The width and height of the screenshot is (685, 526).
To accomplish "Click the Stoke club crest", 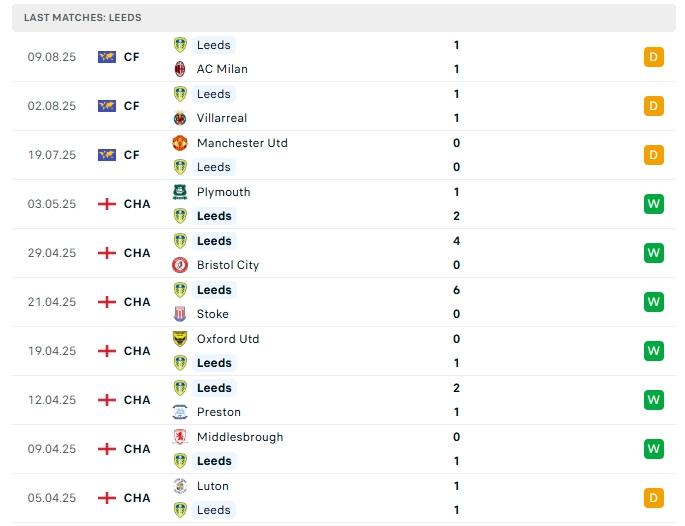I will click(x=180, y=314).
